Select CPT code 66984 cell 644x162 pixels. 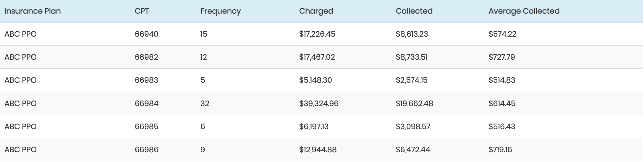click(x=146, y=103)
